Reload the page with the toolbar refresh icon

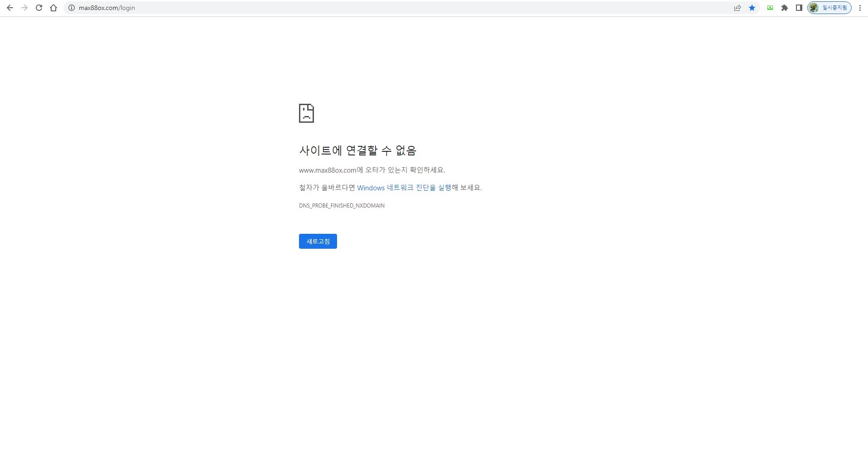point(39,8)
